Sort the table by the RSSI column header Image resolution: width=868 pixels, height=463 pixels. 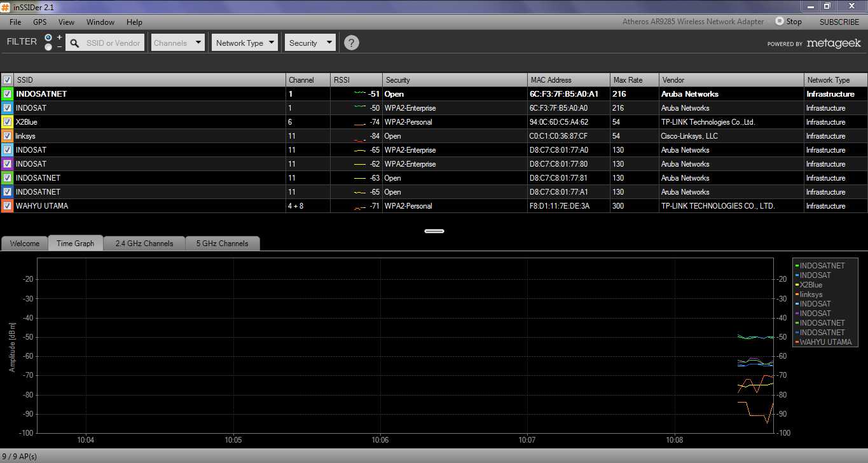(x=356, y=80)
